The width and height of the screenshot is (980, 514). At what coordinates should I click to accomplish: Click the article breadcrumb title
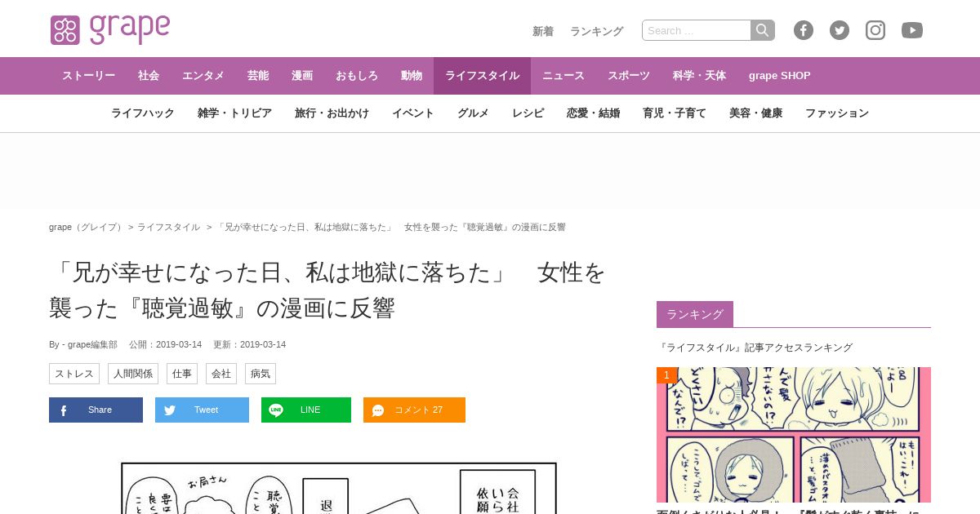coord(390,227)
